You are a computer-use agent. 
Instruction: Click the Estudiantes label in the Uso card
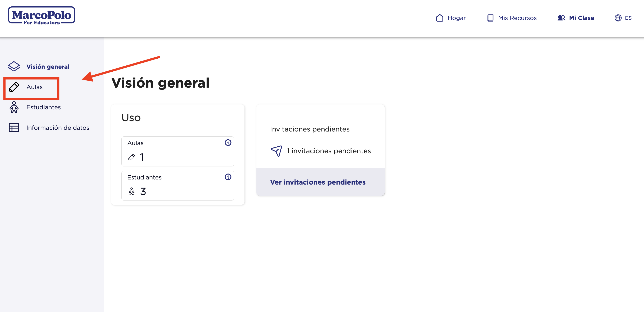point(144,177)
